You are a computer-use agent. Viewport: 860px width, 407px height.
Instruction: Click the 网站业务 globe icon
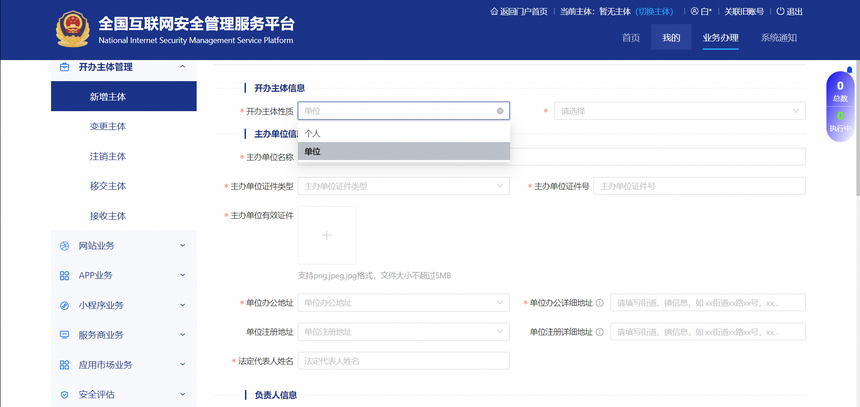point(65,246)
